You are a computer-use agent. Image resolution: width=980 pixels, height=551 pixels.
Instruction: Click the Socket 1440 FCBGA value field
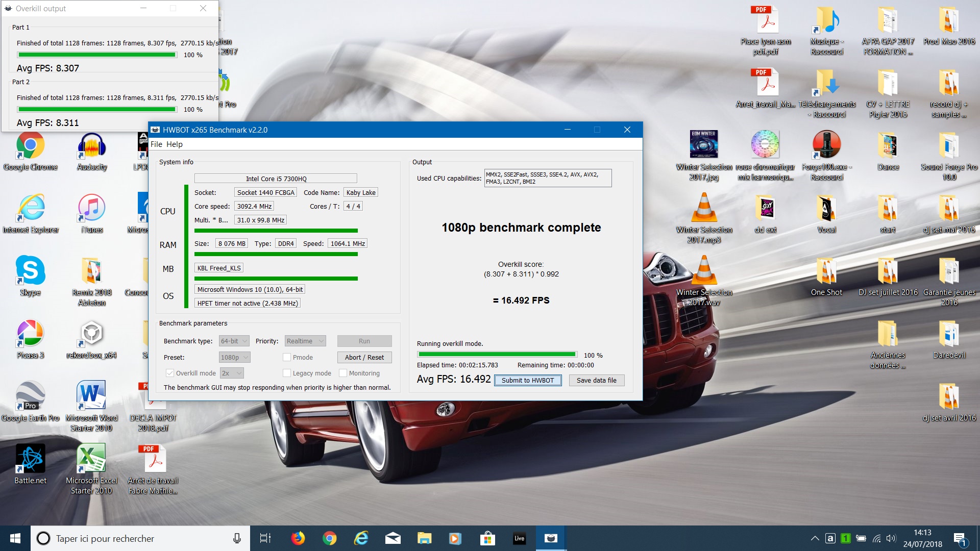266,193
